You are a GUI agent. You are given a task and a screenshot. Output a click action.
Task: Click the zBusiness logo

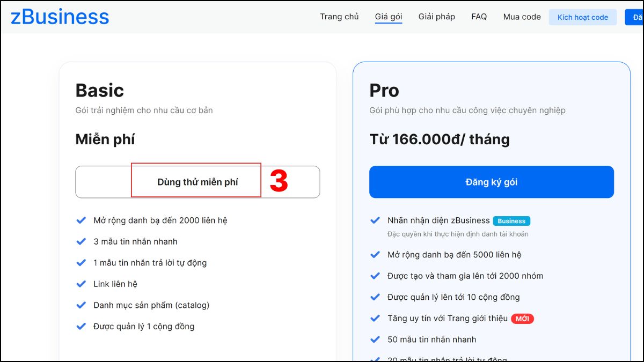pyautogui.click(x=59, y=17)
